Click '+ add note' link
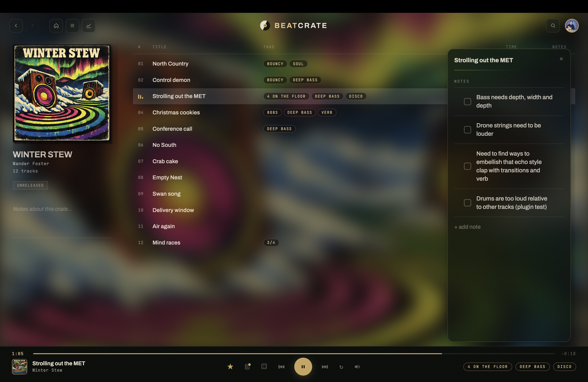Image resolution: width=588 pixels, height=382 pixels. point(467,227)
